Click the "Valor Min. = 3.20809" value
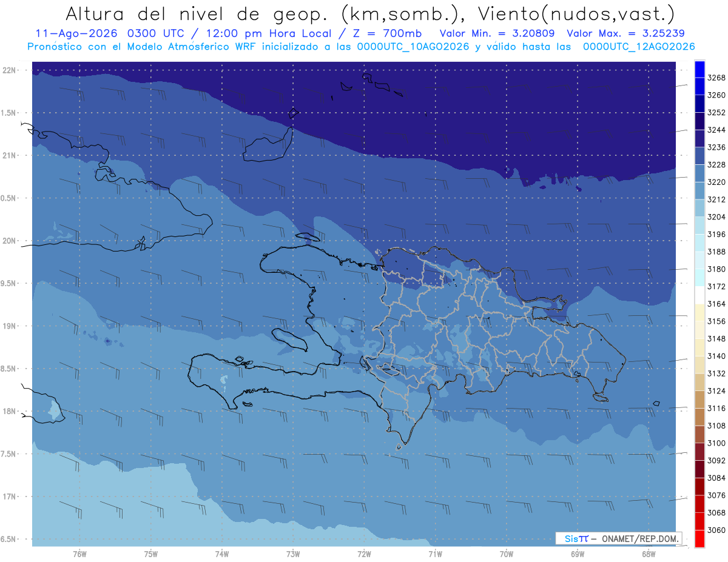Screen dimensions: 728x562 pyautogui.click(x=497, y=33)
